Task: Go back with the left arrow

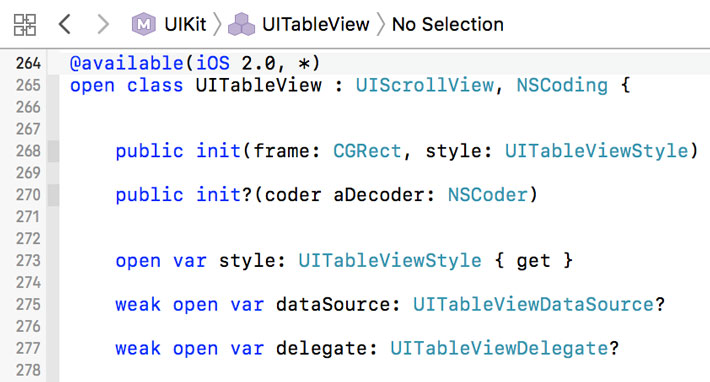Action: point(65,24)
